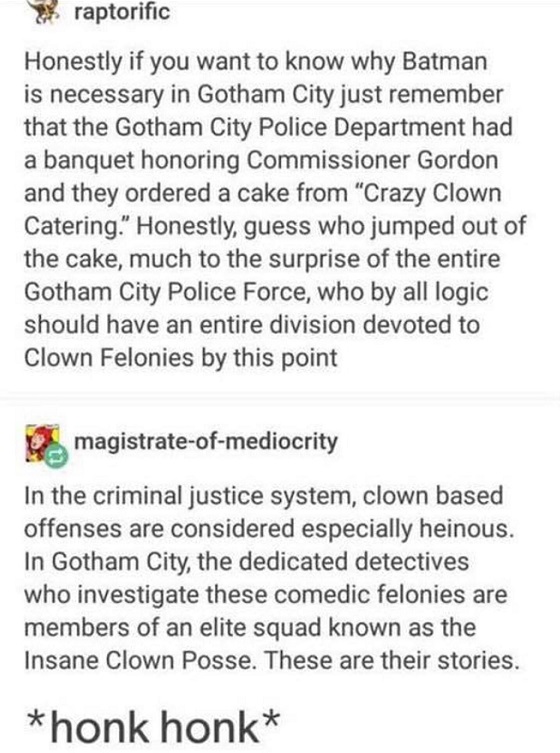Viewport: 560px width, 753px height.
Task: Click the word "Catering." in the first post
Action: tap(77, 226)
